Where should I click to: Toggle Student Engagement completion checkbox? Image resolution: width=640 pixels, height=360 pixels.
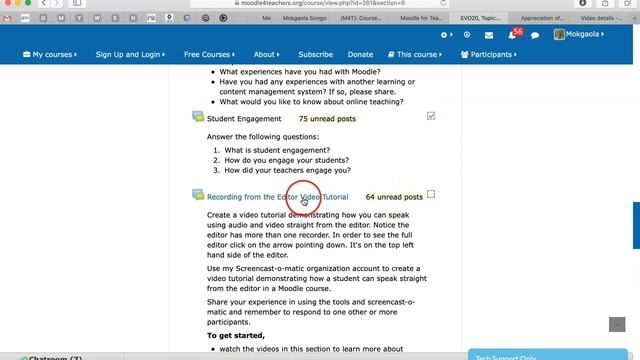pyautogui.click(x=431, y=116)
